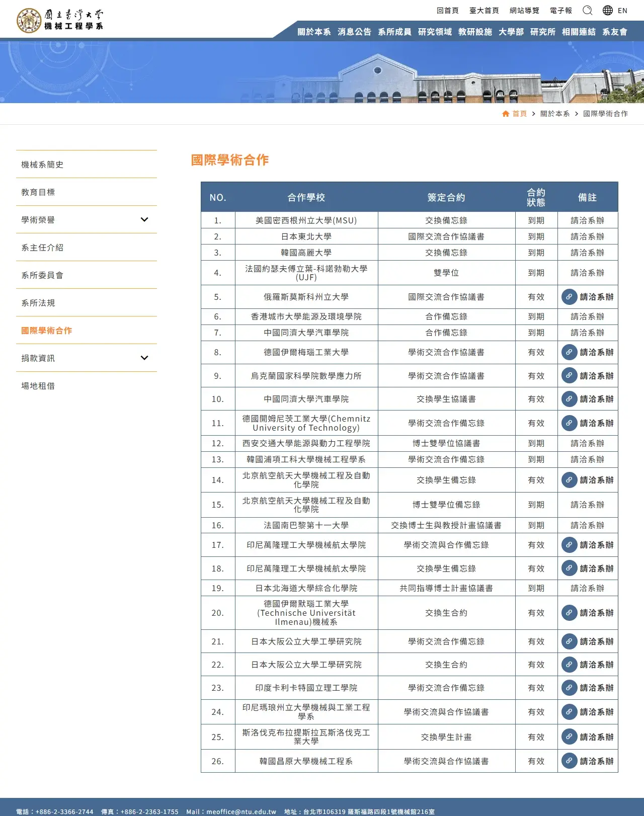Open 教育目標 sidebar item
This screenshot has height=816, width=644.
87,192
